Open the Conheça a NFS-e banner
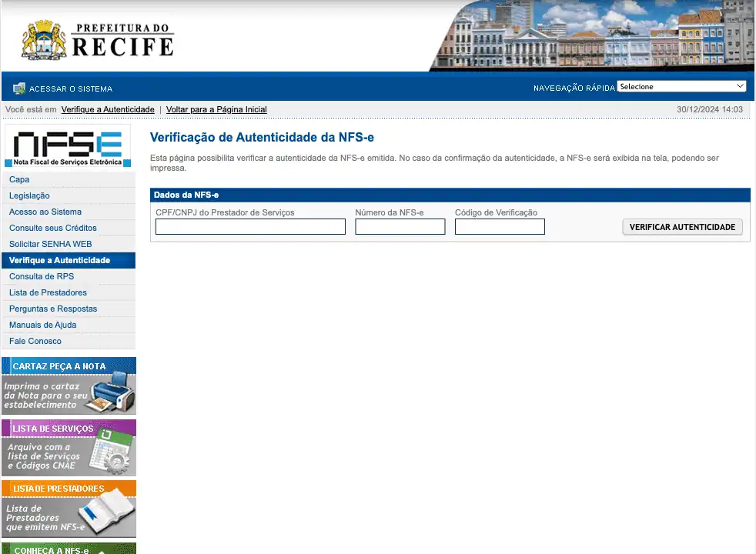Screen dimensions: 756x554 [x=69, y=549]
